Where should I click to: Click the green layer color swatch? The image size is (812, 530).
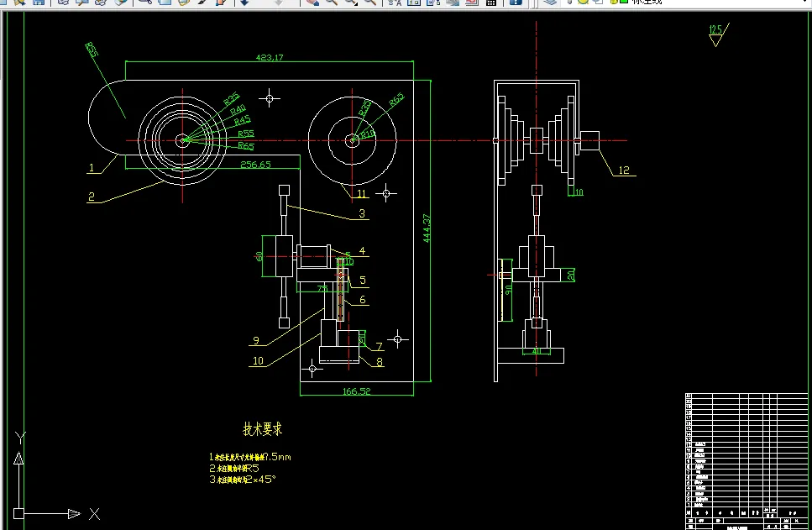tap(624, 2)
